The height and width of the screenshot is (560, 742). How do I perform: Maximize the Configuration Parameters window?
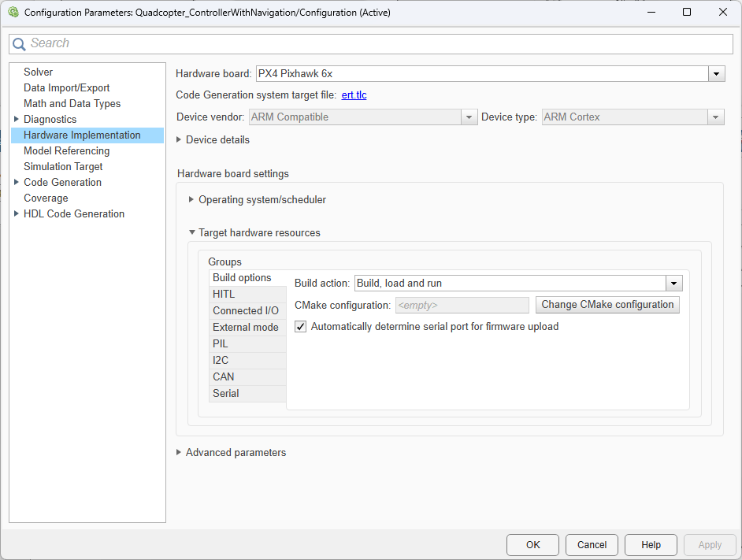pos(687,13)
